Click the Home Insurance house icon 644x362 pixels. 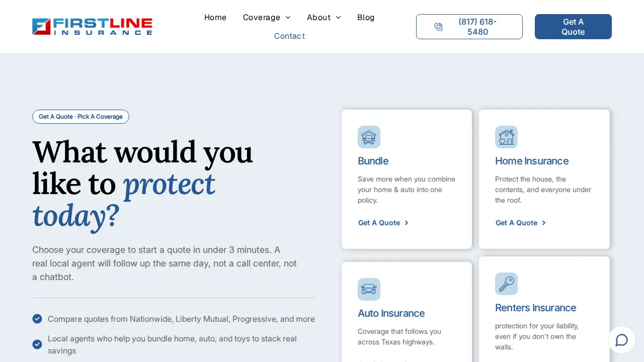coord(506,137)
